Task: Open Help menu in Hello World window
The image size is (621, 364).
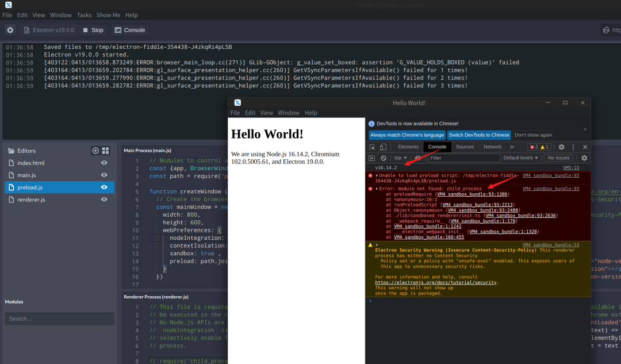Action: pyautogui.click(x=311, y=113)
